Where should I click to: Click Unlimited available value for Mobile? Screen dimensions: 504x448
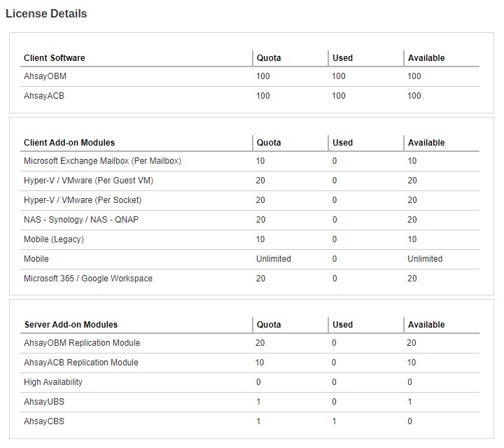click(x=425, y=259)
